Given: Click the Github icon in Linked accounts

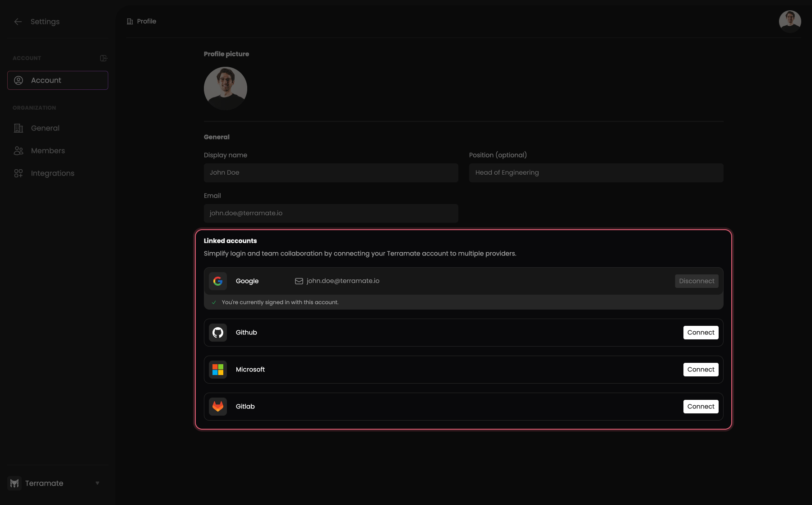Looking at the screenshot, I should pyautogui.click(x=218, y=332).
